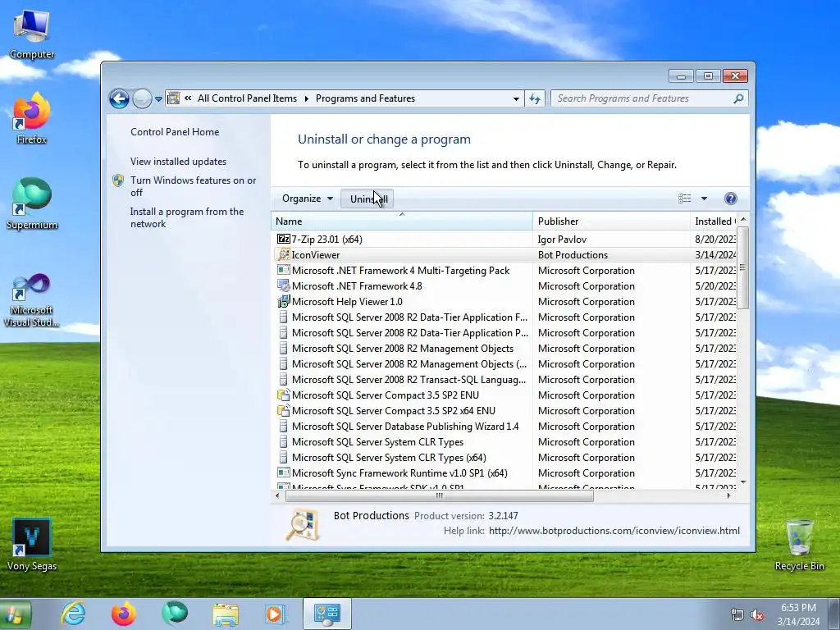This screenshot has width=840, height=630.
Task: Select SQL Server Compact 3.5 SP2 ENU icon
Action: coord(283,395)
